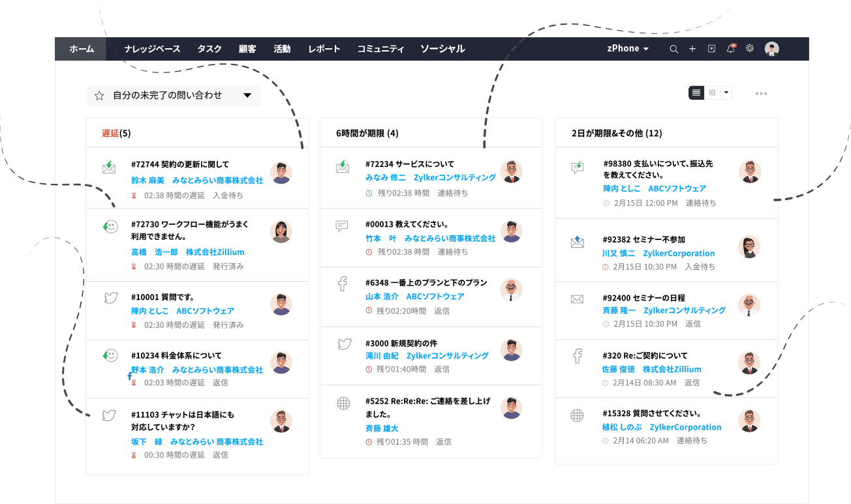This screenshot has width=851, height=504.
Task: Toggle the star to favorite current view
Action: [99, 95]
